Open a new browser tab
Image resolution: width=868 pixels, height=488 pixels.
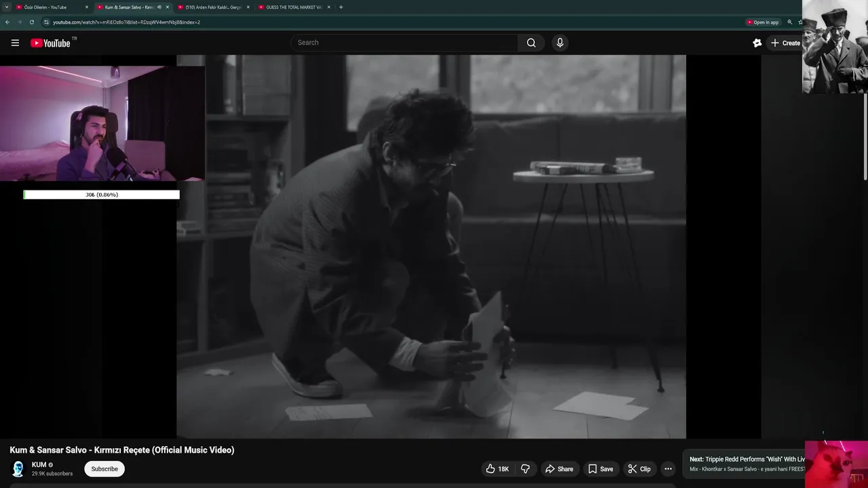coord(340,7)
